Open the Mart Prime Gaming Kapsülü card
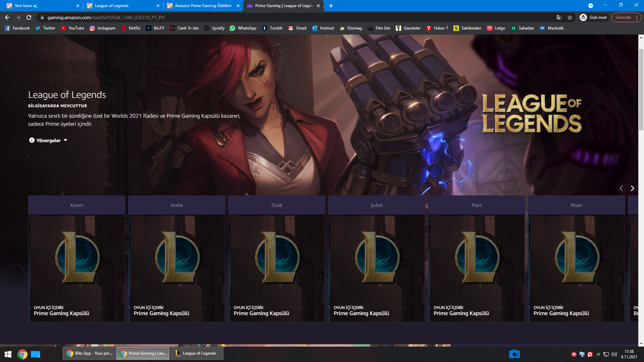This screenshot has height=362, width=644. point(477,259)
